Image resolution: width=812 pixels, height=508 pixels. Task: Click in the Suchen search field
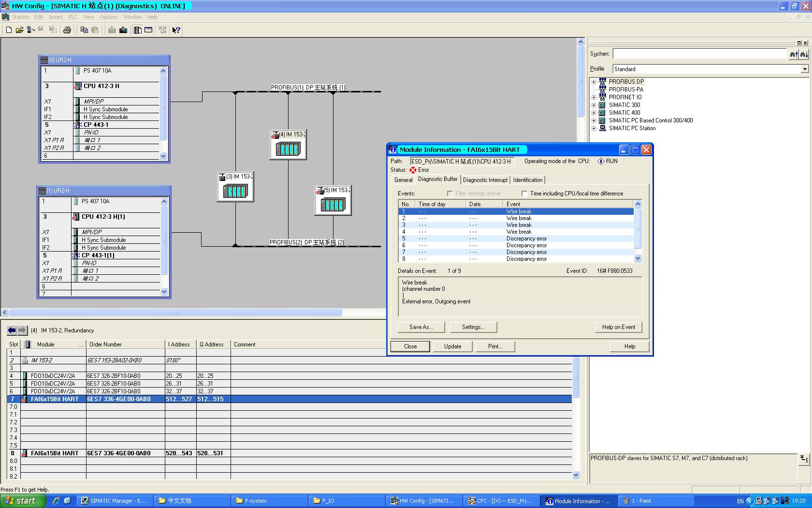pos(699,54)
